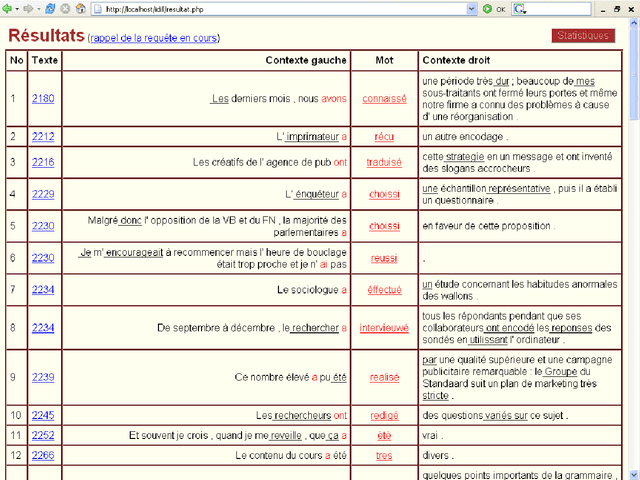The width and height of the screenshot is (640, 480).
Task: Click the word 'interviewvé' in row 8
Action: [x=384, y=327]
